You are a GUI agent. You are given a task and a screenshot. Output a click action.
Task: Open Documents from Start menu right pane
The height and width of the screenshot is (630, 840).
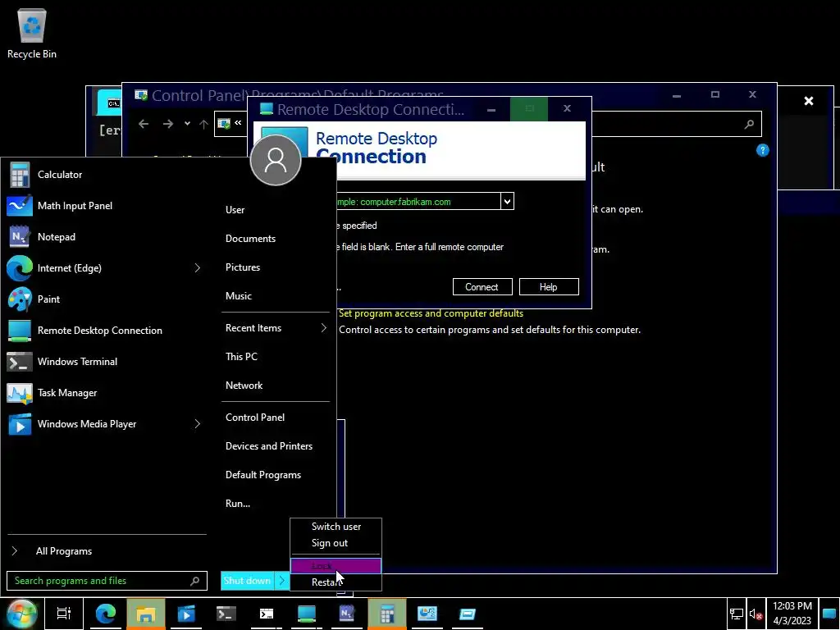pos(276,239)
